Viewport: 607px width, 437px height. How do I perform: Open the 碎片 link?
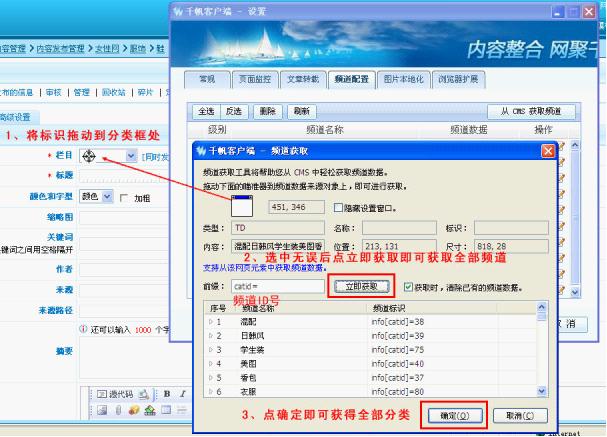(x=145, y=92)
